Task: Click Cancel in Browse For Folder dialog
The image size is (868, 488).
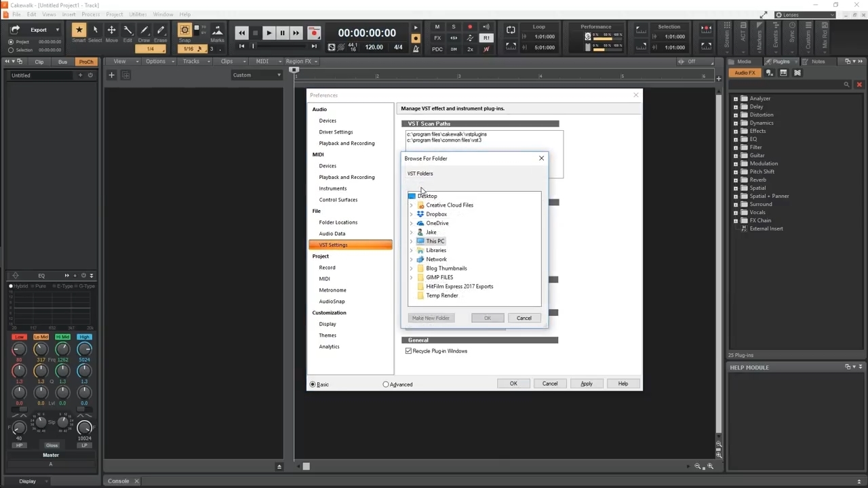Action: click(x=524, y=318)
